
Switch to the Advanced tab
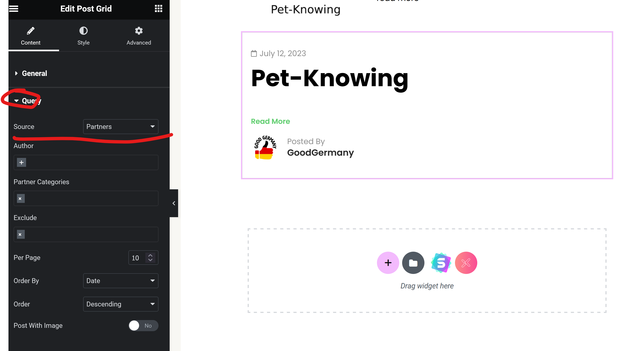click(x=139, y=36)
